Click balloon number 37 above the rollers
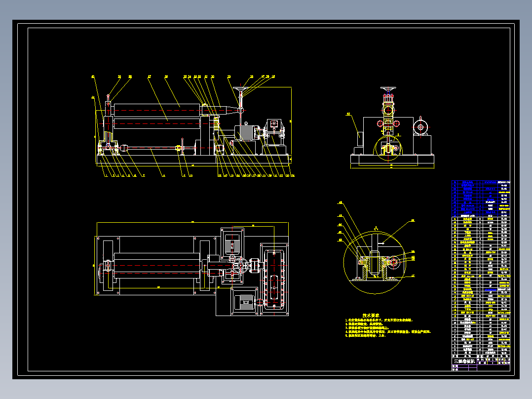The image size is (532, 399). click(x=149, y=77)
